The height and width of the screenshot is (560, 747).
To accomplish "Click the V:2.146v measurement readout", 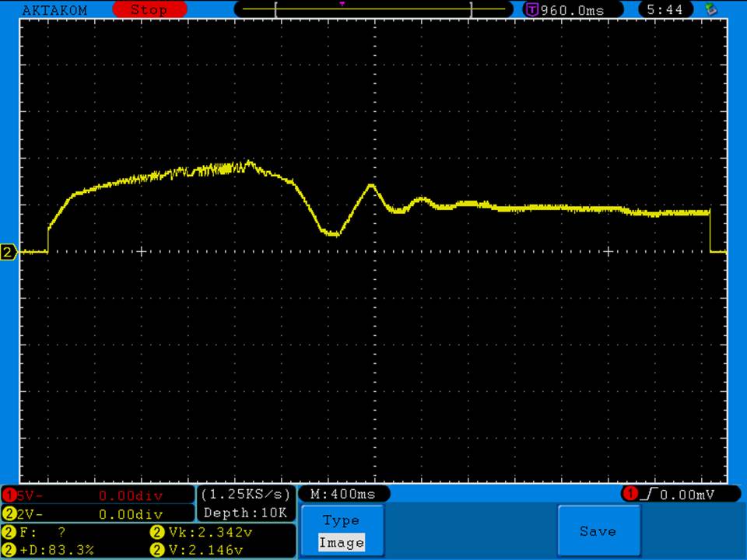I will click(x=207, y=550).
